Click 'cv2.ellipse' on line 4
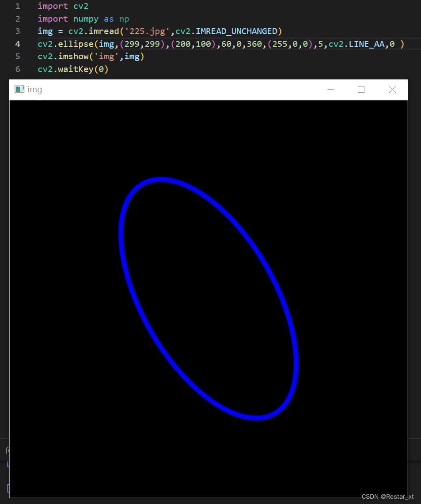Viewport: 421px width, 504px height. coord(66,44)
